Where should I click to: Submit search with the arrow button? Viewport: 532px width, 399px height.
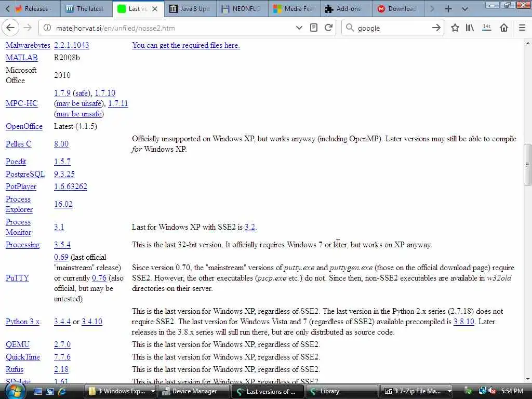[436, 28]
